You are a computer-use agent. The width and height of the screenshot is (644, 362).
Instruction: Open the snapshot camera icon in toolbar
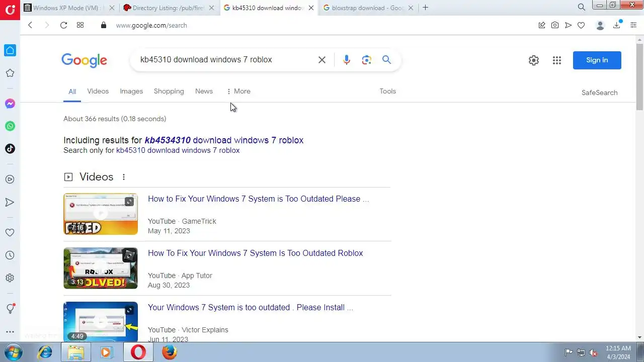555,25
